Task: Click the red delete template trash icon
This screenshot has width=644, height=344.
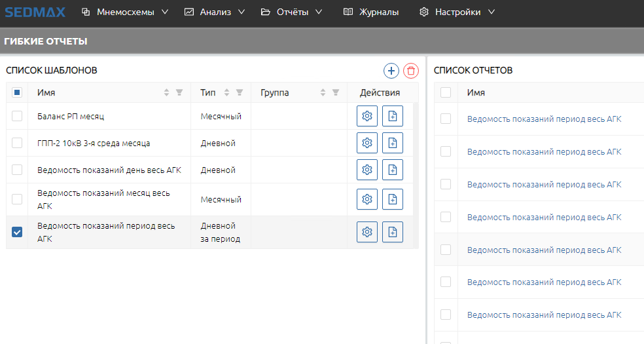Action: [x=411, y=71]
